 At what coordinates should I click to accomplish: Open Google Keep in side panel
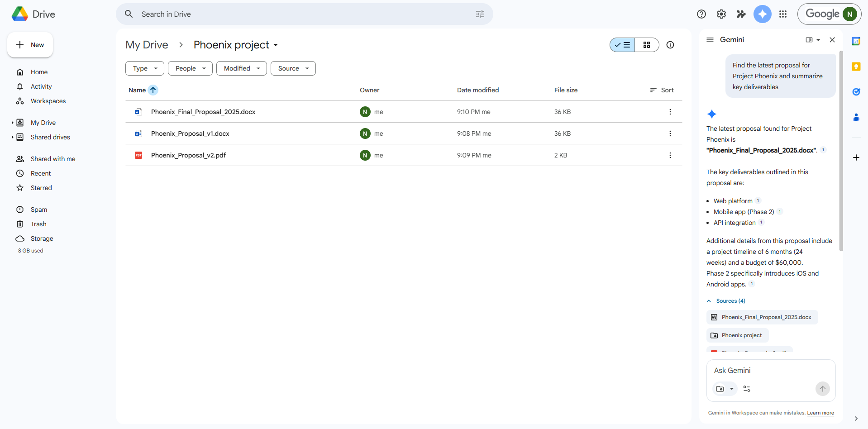pyautogui.click(x=856, y=67)
